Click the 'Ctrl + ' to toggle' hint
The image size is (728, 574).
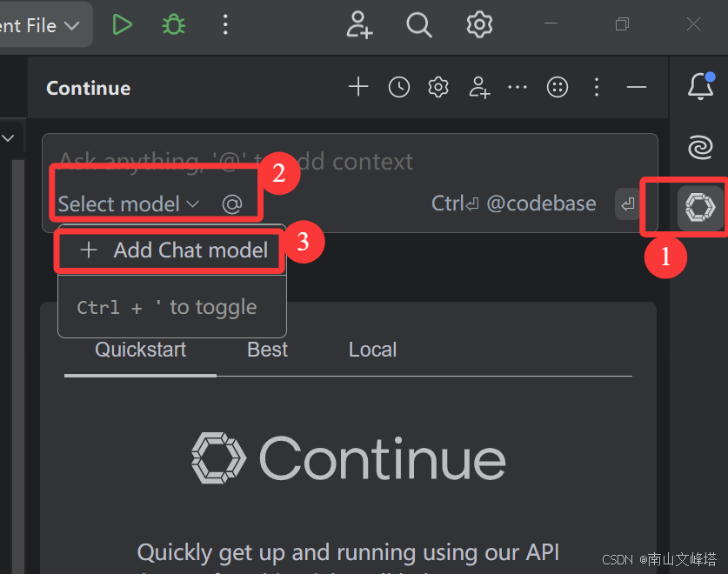(x=167, y=307)
